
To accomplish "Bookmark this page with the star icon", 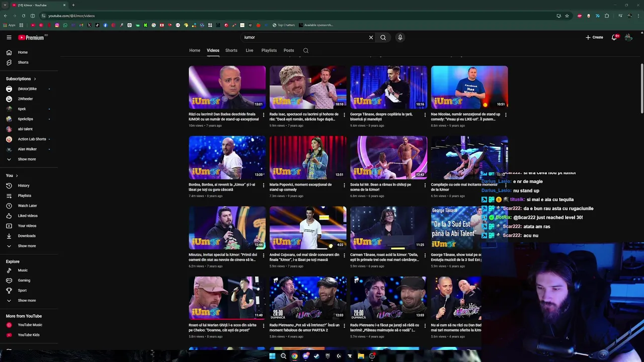I will [x=567, y=16].
